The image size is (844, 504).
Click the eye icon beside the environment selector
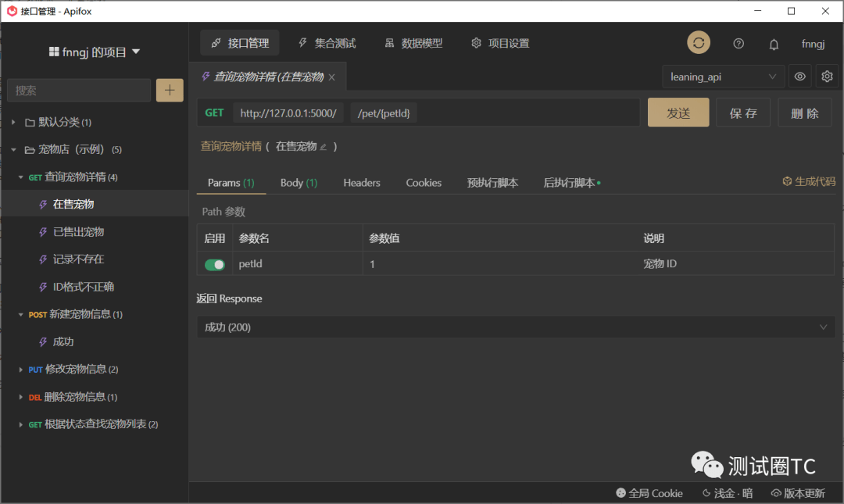pyautogui.click(x=801, y=76)
